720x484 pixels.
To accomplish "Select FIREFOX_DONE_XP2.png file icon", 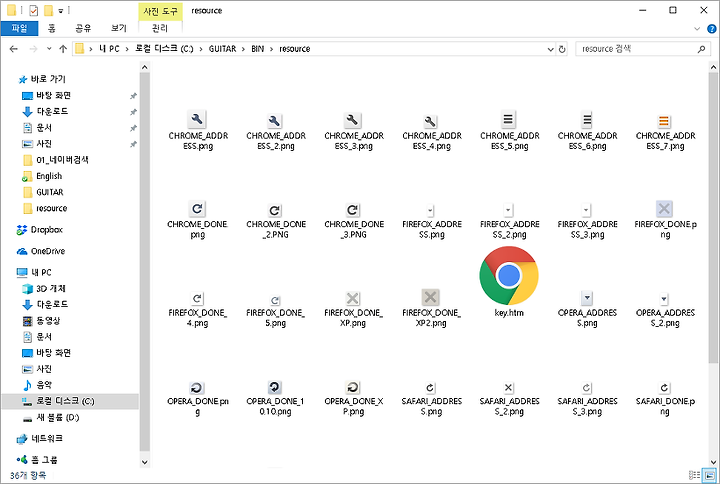I will 430,298.
